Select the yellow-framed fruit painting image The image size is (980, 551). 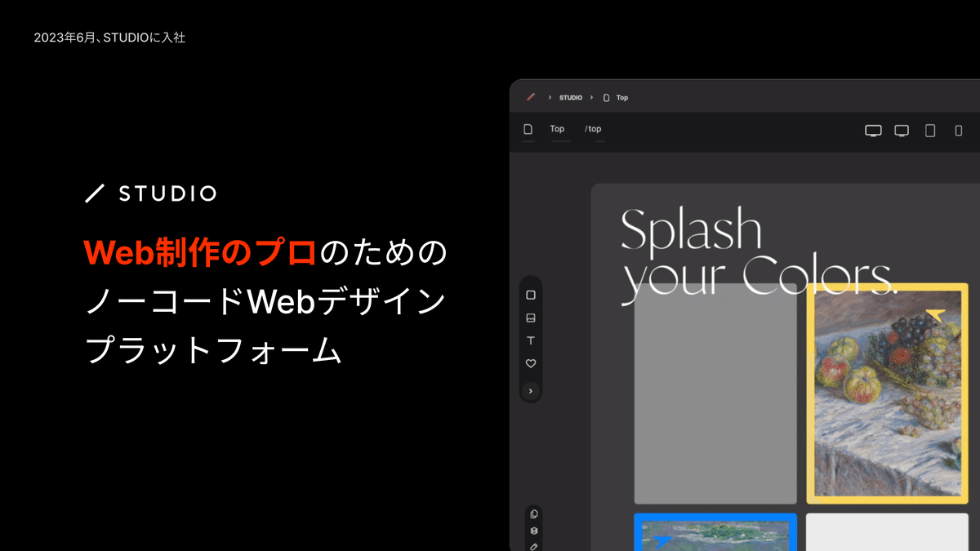coord(888,393)
